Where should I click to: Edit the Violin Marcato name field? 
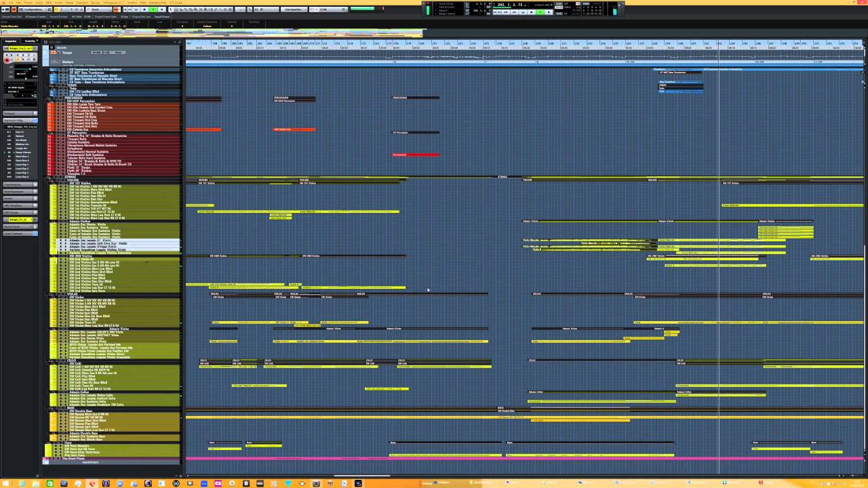9,26
